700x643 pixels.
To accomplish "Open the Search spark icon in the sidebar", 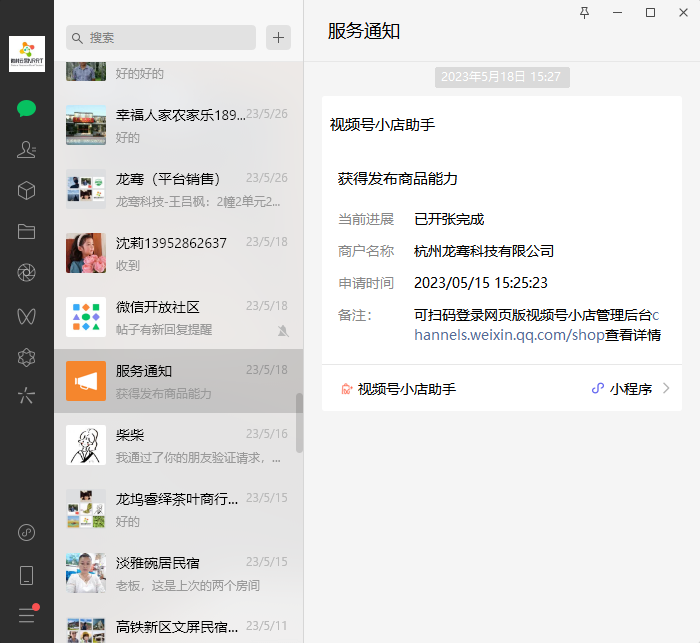I will [26, 396].
